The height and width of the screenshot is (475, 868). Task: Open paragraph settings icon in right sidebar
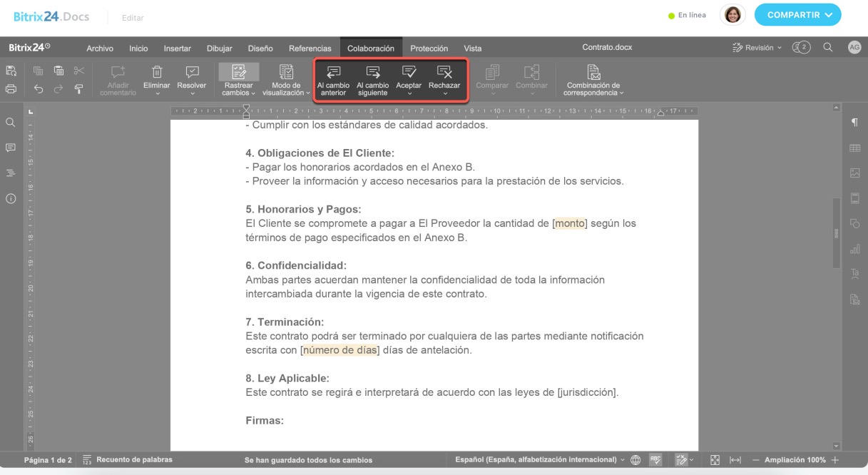tap(854, 123)
